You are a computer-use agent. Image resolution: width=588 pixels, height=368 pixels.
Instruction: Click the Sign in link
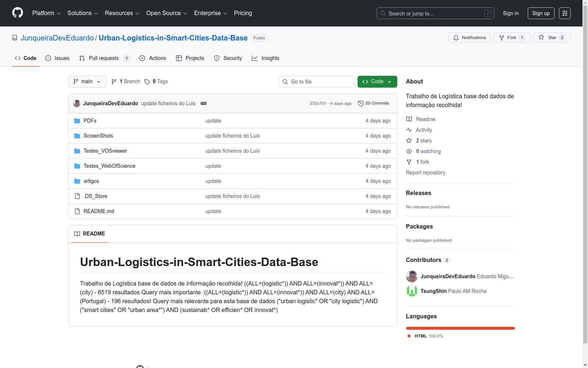[x=511, y=13]
